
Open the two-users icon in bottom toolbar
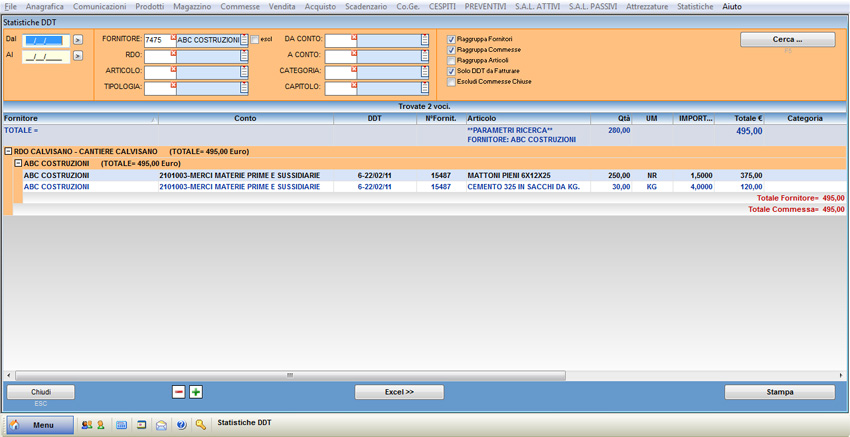86,425
